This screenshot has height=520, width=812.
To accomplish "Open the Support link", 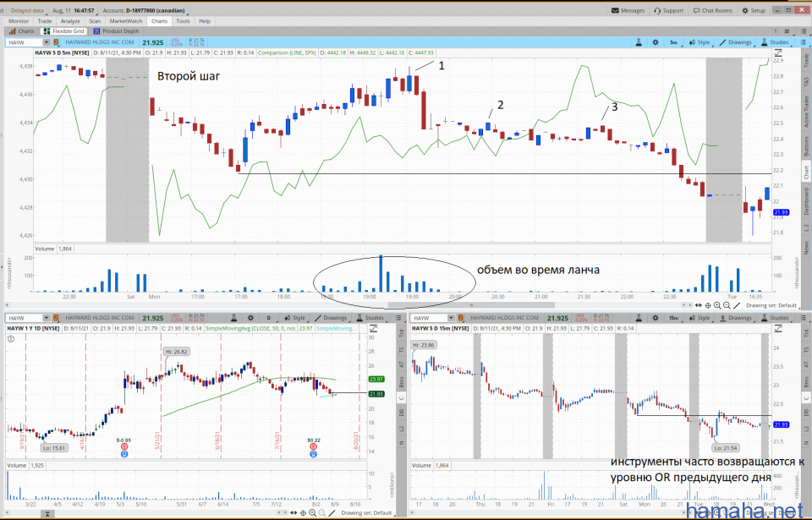I will (668, 10).
